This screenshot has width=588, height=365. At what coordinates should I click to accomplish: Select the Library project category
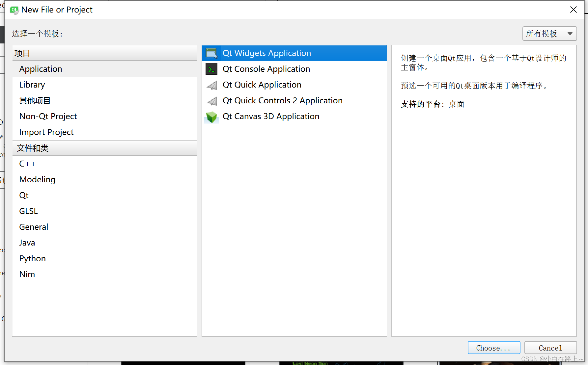(104, 85)
